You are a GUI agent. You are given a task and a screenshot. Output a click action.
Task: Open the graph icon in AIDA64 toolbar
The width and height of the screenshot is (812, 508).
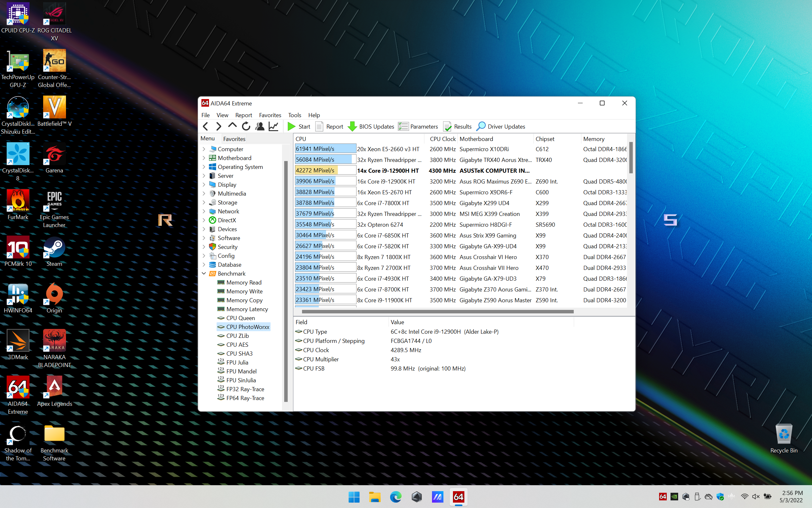[273, 126]
